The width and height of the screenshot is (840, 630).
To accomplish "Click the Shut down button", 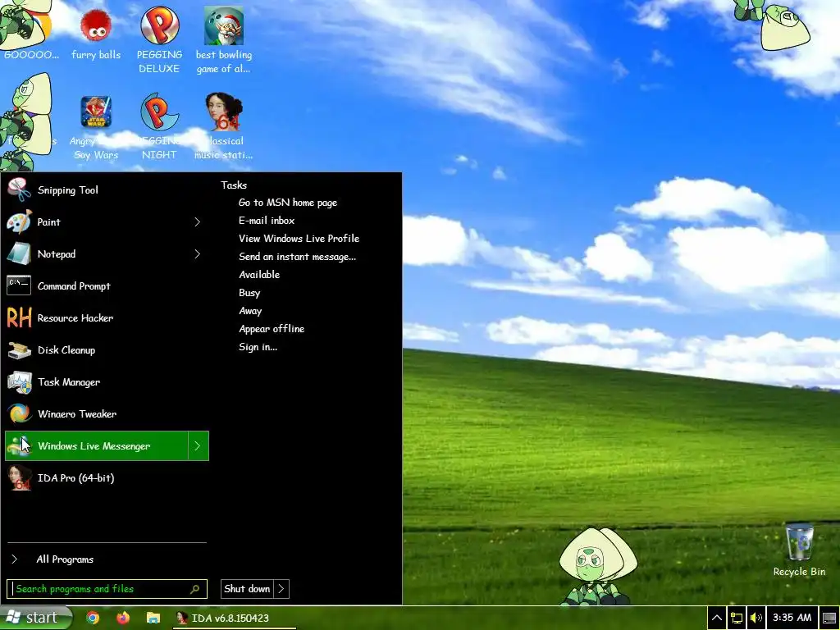I will coord(247,589).
